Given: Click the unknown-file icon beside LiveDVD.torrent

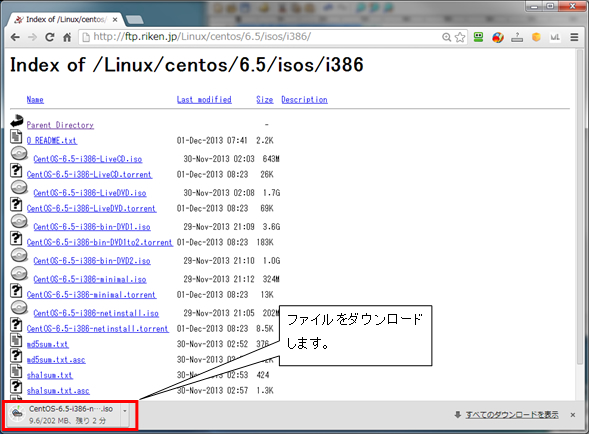Looking at the screenshot, I should pos(16,204).
